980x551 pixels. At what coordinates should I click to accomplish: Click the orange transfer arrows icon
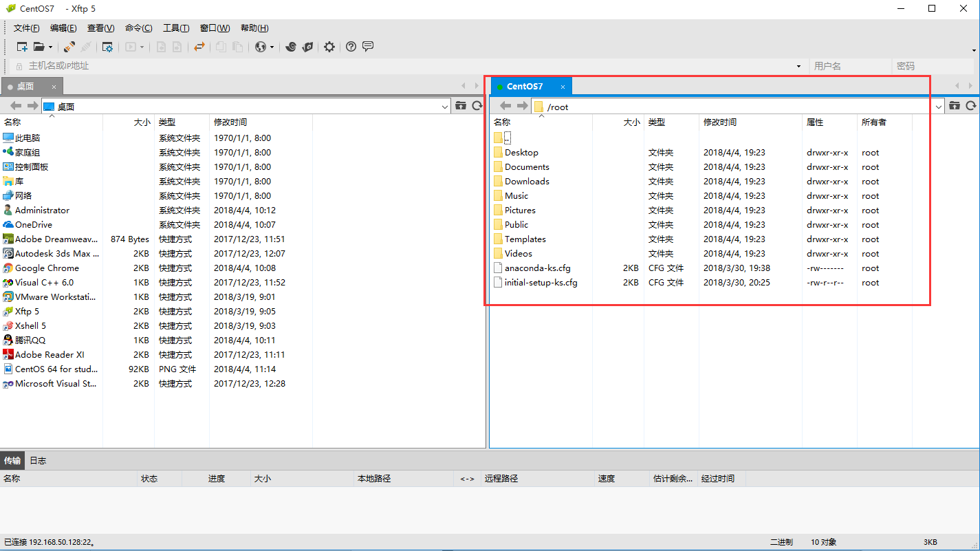click(x=199, y=47)
